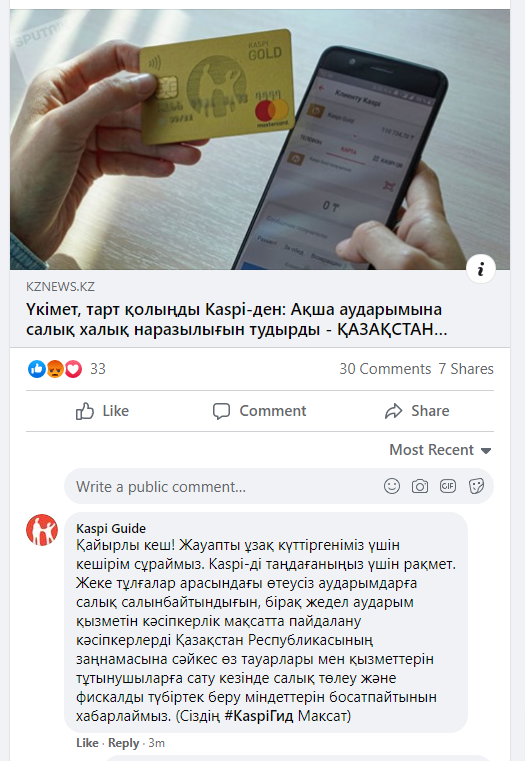The width and height of the screenshot is (525, 761).
Task: Click the blue thumbs-up reaction icon
Action: pos(37,369)
